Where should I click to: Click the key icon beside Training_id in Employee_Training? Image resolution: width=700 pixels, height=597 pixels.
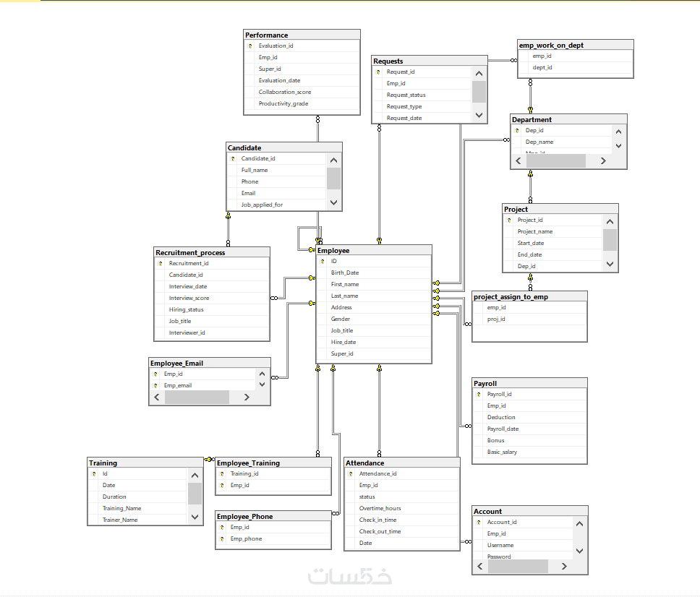(222, 474)
